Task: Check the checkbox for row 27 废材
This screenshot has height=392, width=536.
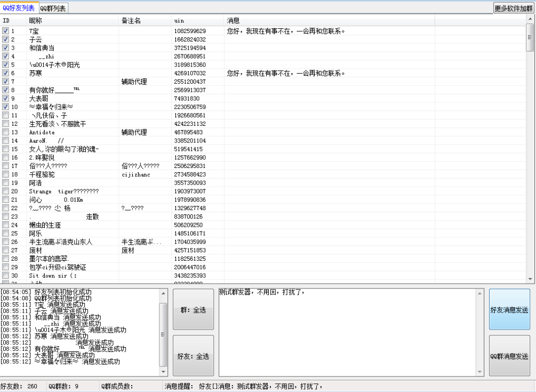Action: tap(5, 250)
